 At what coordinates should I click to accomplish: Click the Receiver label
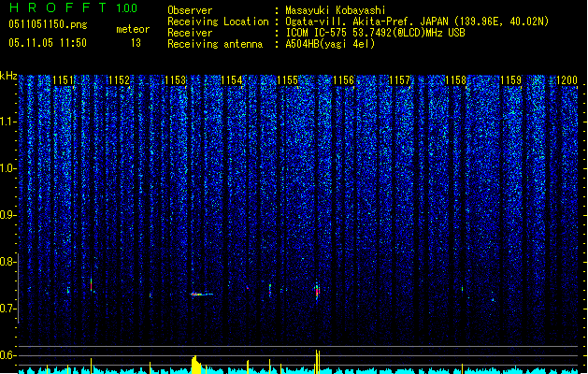tap(190, 33)
